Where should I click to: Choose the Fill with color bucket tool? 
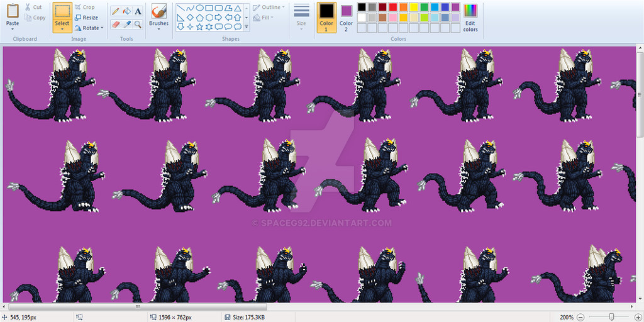pyautogui.click(x=126, y=11)
